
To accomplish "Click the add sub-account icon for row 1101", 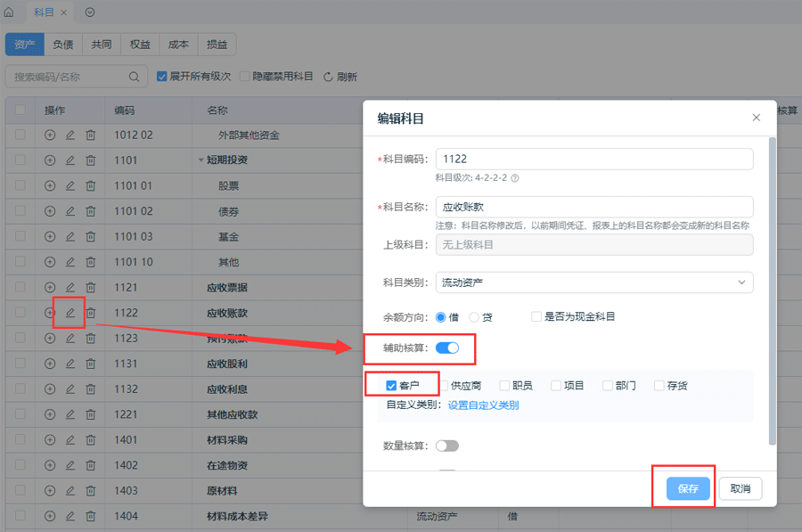I will pyautogui.click(x=50, y=161).
